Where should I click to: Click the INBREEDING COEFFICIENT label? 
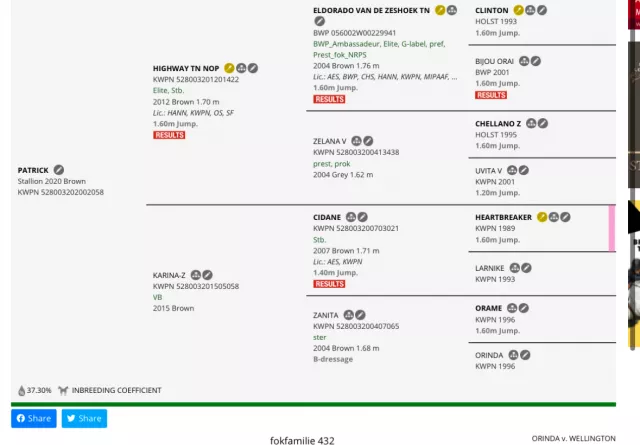[116, 390]
